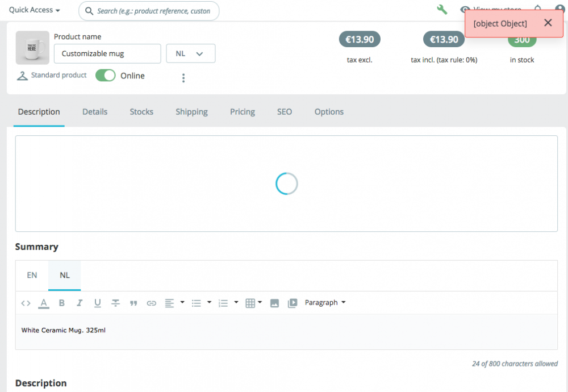The width and height of the screenshot is (568, 392).
Task: Toggle strikethrough formatting in Summary editor
Action: [x=115, y=303]
